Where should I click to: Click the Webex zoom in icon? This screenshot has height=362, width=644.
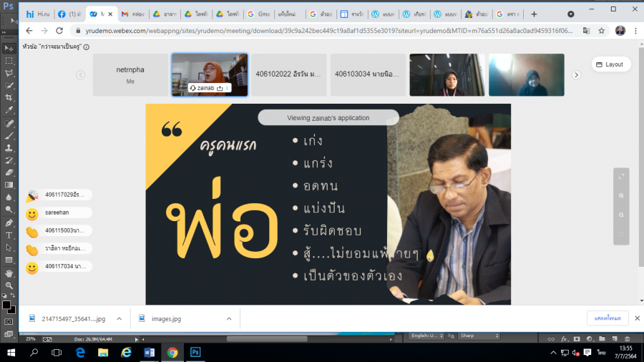coord(621,195)
